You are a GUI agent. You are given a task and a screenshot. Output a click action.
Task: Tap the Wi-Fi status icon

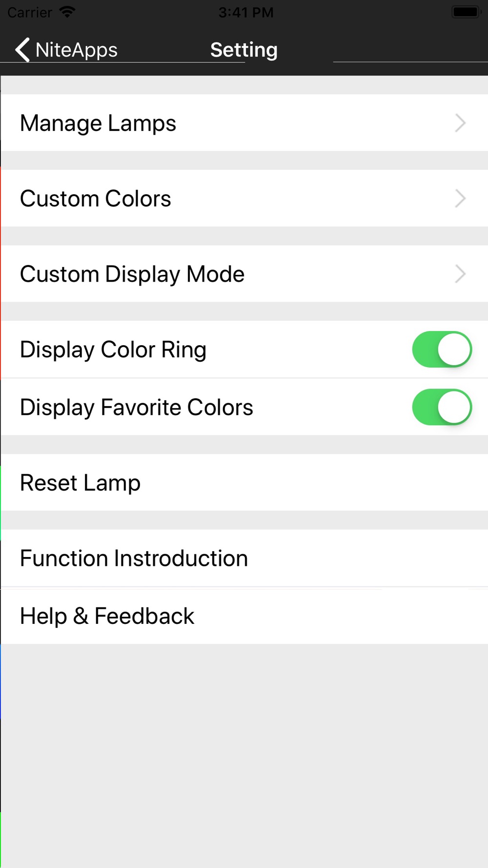67,12
